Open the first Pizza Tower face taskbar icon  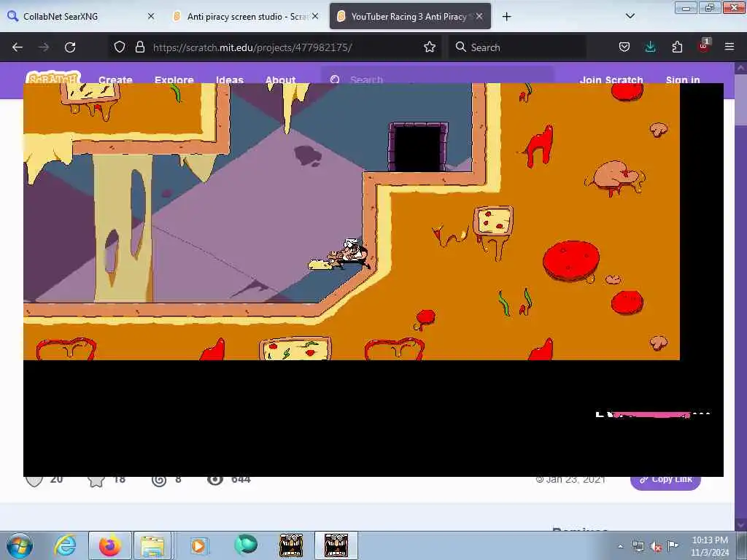click(291, 545)
